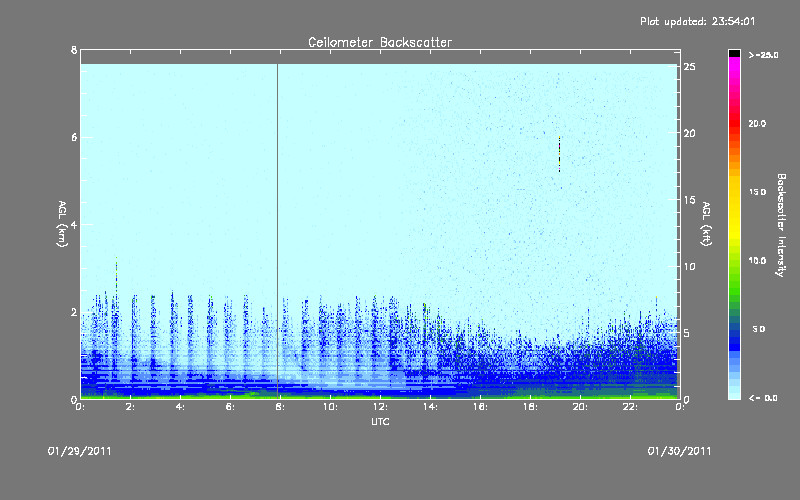Click the 'Backscatter Intensity' colorbar label

tap(781, 225)
